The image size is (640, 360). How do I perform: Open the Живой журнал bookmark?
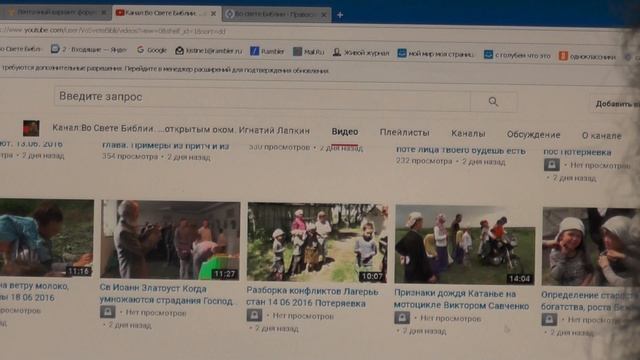tap(361, 53)
